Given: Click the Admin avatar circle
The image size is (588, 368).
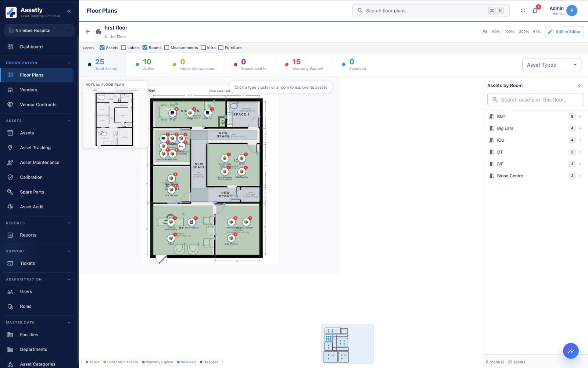Looking at the screenshot, I should pyautogui.click(x=572, y=11).
